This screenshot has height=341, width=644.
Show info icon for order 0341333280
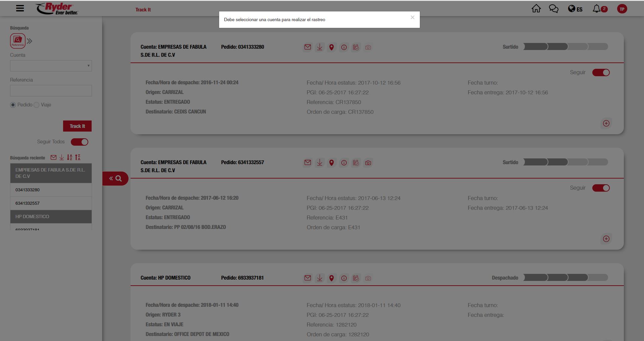344,47
